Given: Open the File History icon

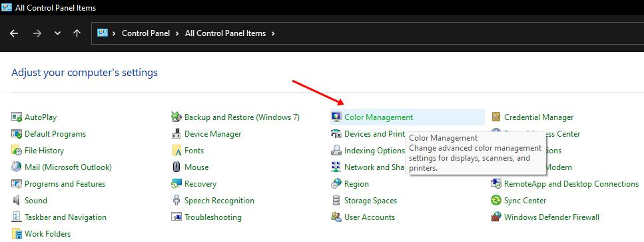Looking at the screenshot, I should point(17,151).
